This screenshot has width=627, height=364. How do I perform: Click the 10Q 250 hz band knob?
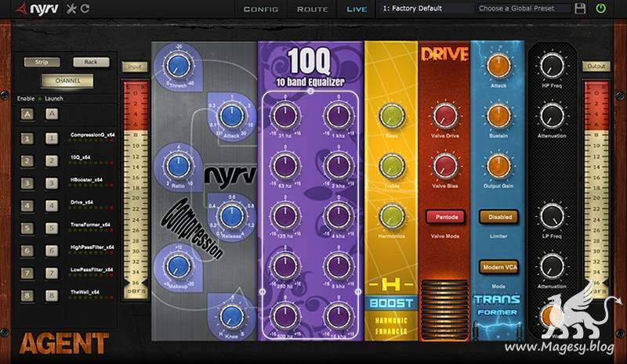[x=285, y=266]
